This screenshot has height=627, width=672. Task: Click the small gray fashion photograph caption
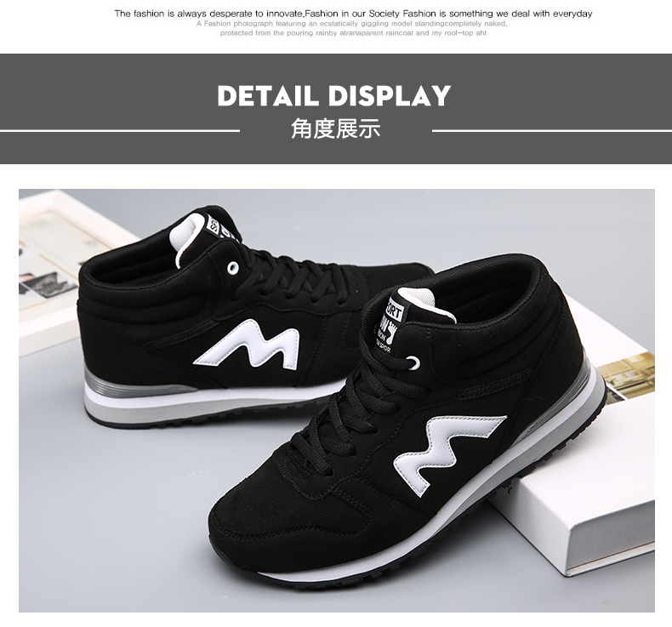[352, 28]
